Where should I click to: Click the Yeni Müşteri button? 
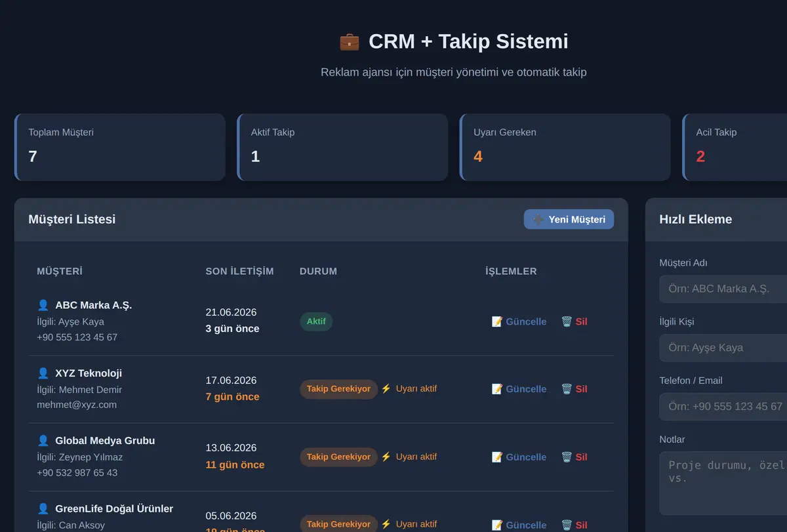569,219
